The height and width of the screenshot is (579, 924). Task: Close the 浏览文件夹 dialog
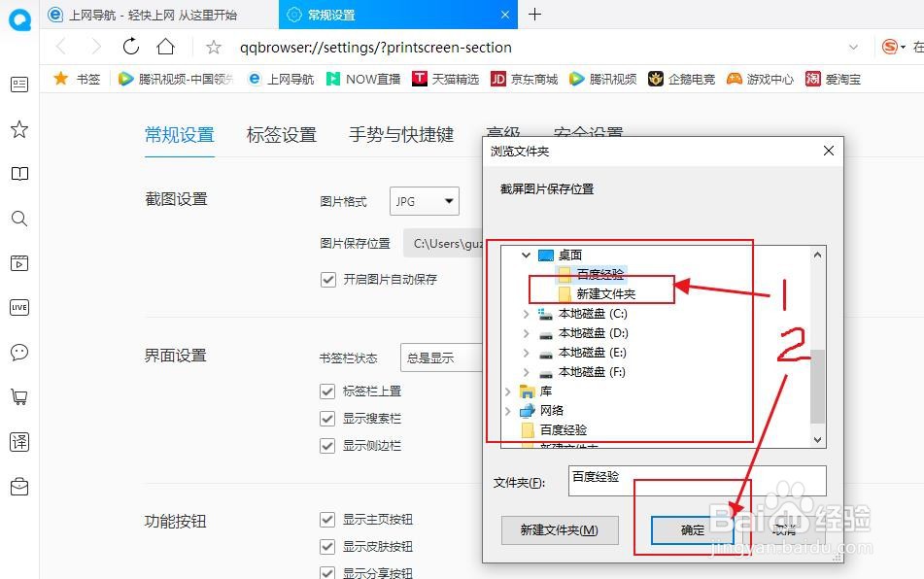point(828,151)
